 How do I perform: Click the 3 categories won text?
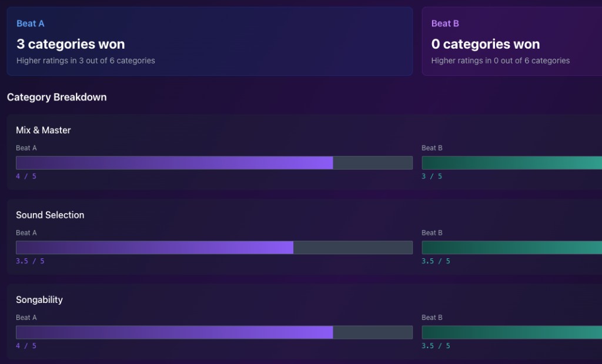(x=69, y=43)
